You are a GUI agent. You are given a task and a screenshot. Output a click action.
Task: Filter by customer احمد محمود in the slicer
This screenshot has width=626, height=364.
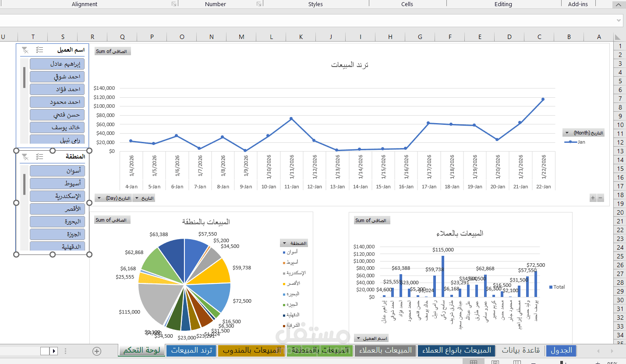[57, 102]
